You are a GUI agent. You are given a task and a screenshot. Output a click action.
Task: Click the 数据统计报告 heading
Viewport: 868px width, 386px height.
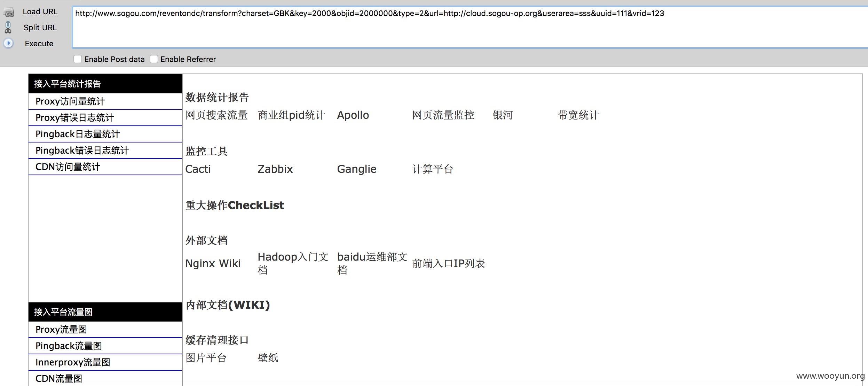pos(217,97)
